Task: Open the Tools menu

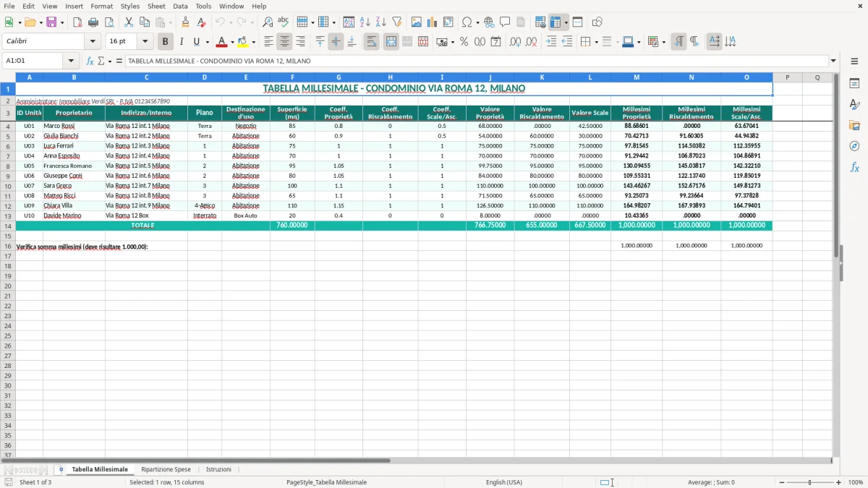Action: pyautogui.click(x=203, y=6)
